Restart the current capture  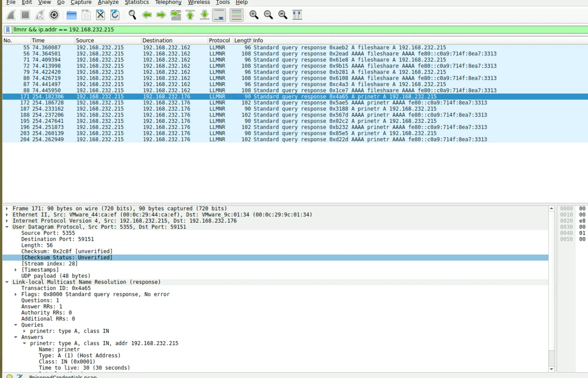(x=40, y=15)
